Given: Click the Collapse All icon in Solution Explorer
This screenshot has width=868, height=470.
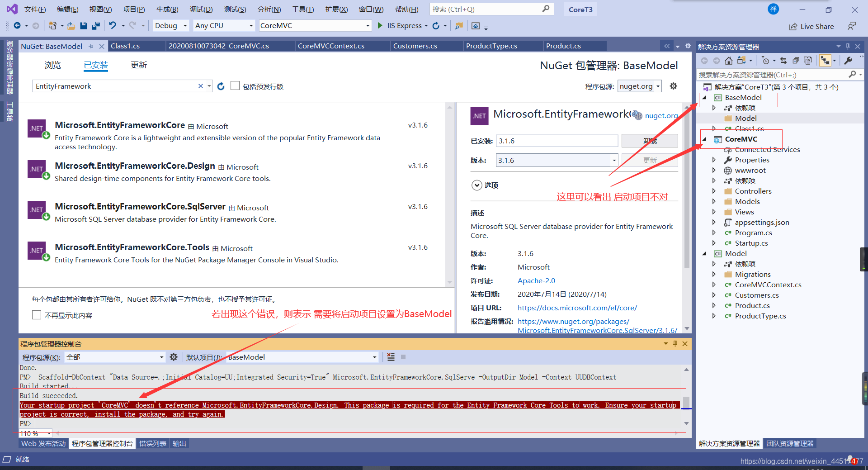Looking at the screenshot, I should 796,61.
